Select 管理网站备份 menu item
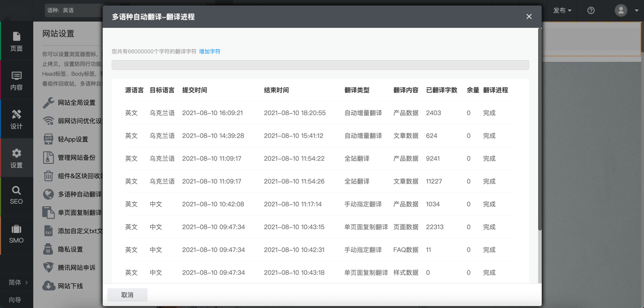 point(76,158)
